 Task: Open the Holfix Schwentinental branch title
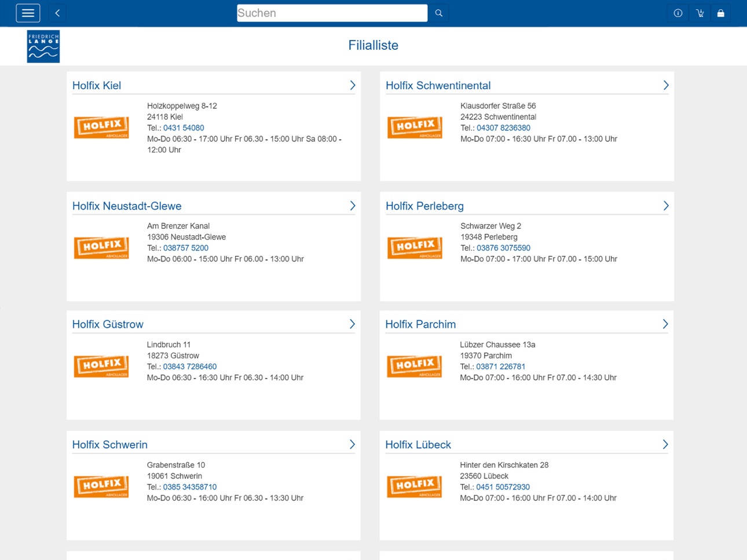coord(438,86)
